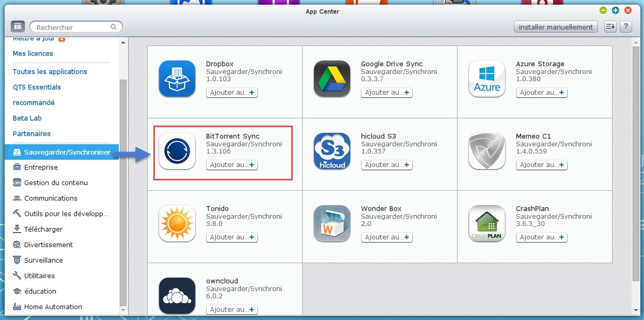The width and height of the screenshot is (644, 320).
Task: Select the Communications category icon
Action: click(x=17, y=198)
